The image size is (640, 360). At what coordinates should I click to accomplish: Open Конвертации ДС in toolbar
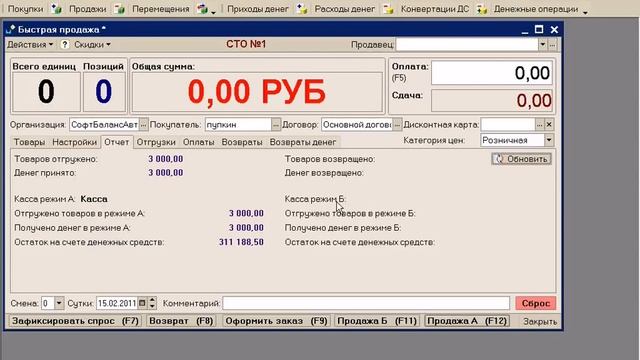(x=435, y=9)
